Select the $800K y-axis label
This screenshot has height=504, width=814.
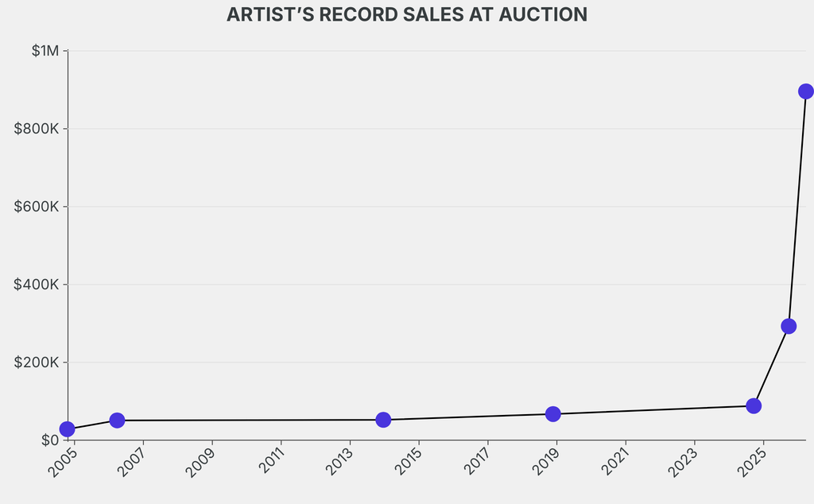tap(37, 129)
